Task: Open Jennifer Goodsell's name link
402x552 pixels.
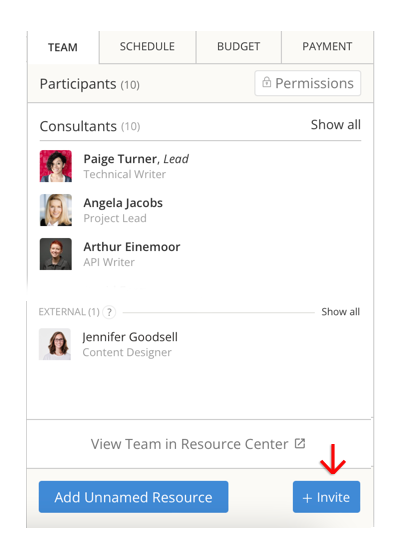Action: 130,337
